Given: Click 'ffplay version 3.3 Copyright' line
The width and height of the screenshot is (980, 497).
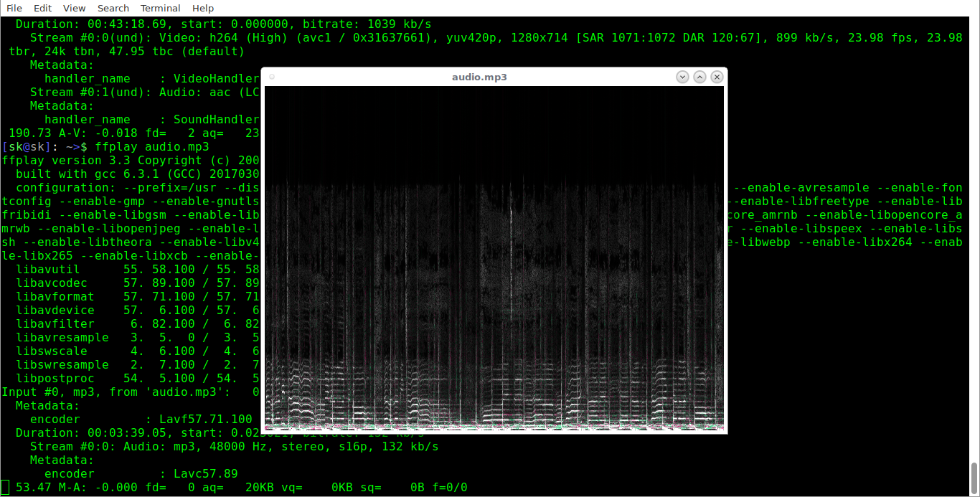Looking at the screenshot, I should click(x=131, y=160).
